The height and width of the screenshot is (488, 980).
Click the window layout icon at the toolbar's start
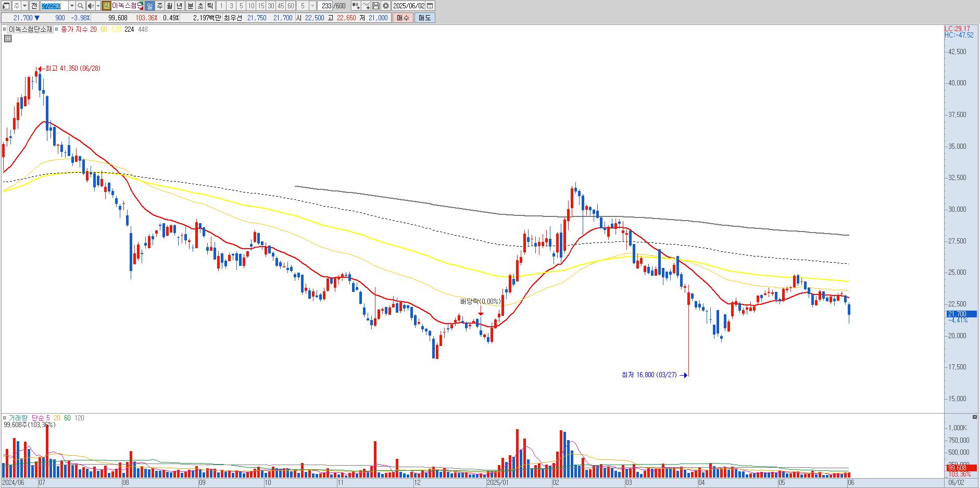6,6
